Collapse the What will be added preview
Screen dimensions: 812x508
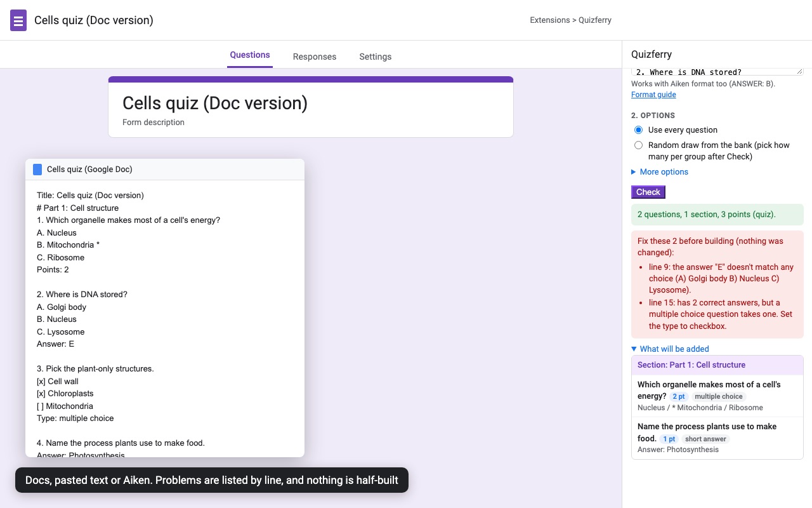pos(670,349)
